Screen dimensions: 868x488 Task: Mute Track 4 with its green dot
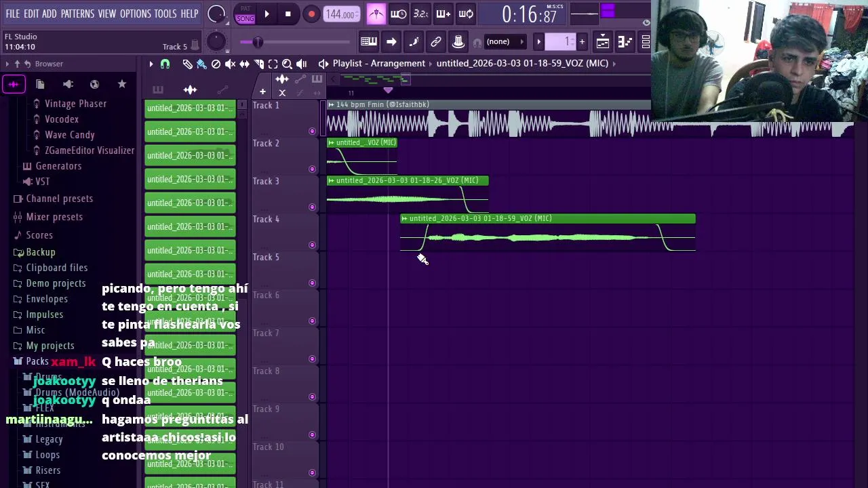(x=312, y=245)
